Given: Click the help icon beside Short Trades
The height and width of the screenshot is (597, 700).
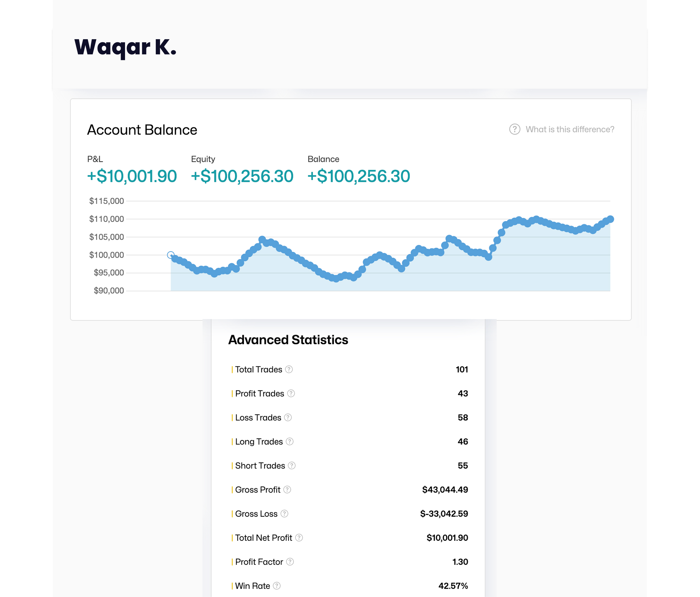Looking at the screenshot, I should click(x=292, y=465).
